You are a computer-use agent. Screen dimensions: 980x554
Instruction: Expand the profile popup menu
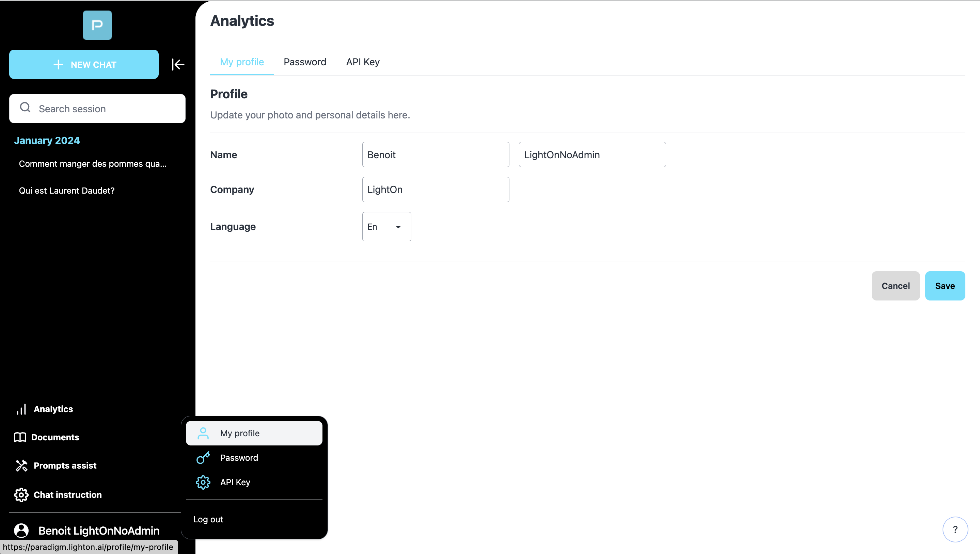(x=98, y=531)
